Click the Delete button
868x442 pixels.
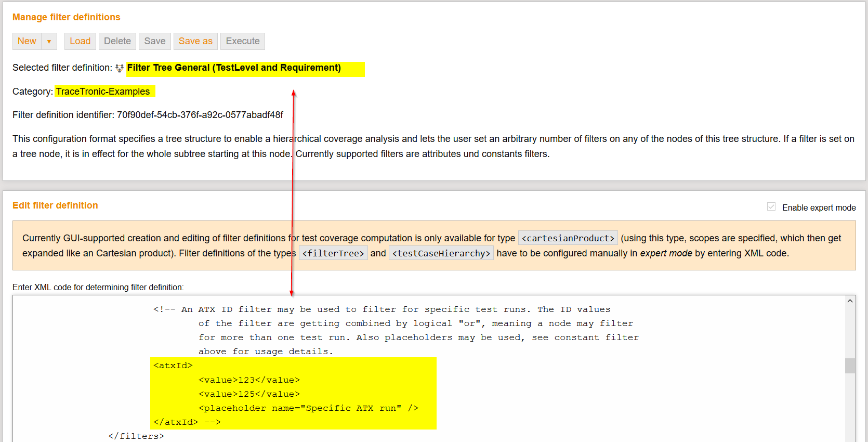click(x=117, y=42)
